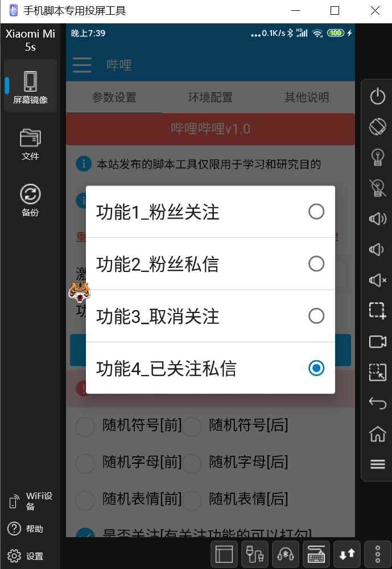Open the 帮助 help link
Image resolution: width=392 pixels, height=569 pixels.
click(x=26, y=529)
